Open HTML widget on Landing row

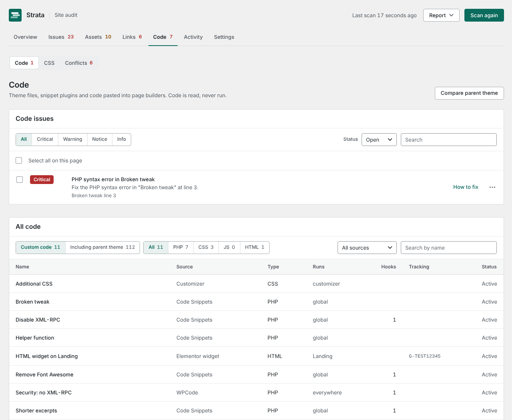(x=256, y=356)
